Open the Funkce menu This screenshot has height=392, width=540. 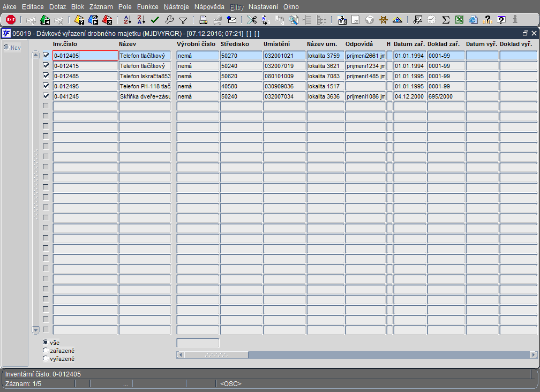tap(148, 7)
